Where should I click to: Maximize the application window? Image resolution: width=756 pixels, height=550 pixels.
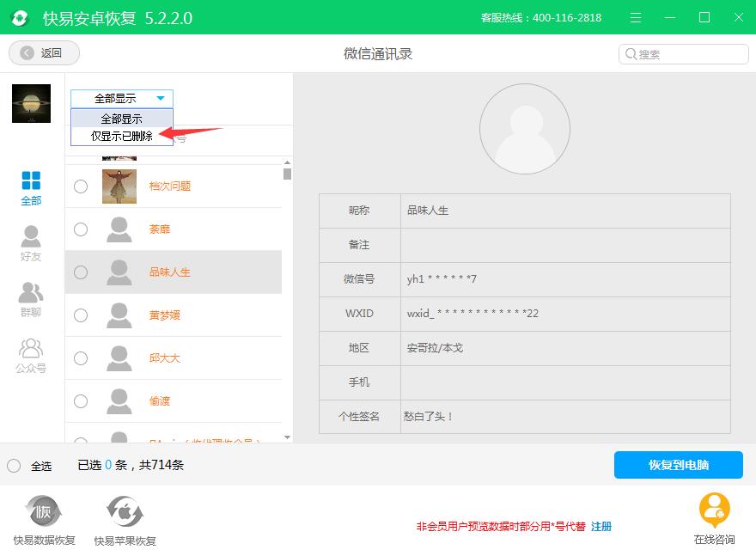(704, 18)
